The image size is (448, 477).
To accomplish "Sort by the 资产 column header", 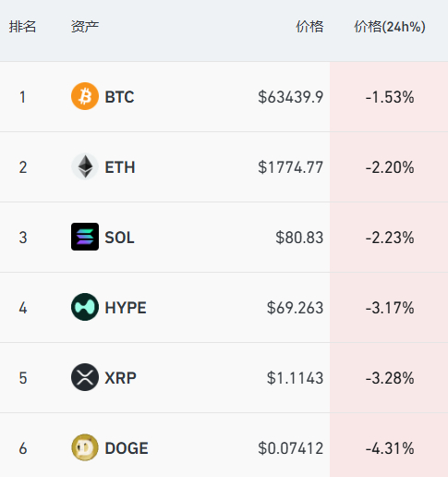I will [x=85, y=27].
